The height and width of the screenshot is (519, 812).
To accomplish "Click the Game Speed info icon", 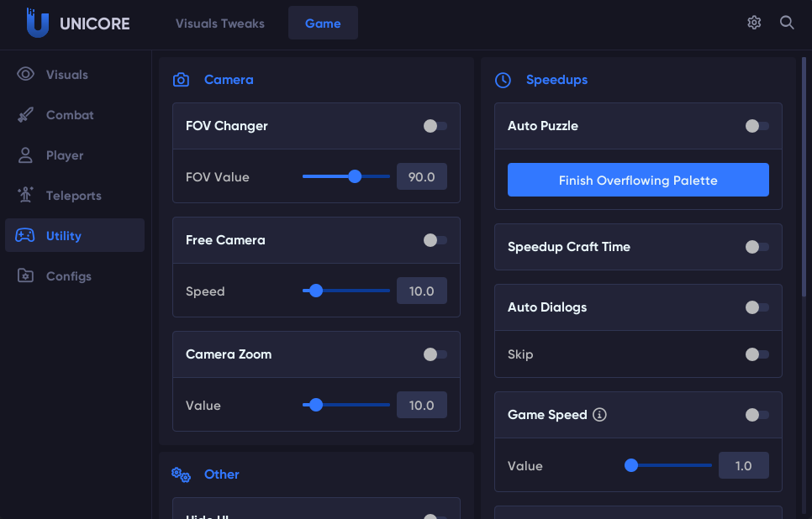I will pos(599,415).
